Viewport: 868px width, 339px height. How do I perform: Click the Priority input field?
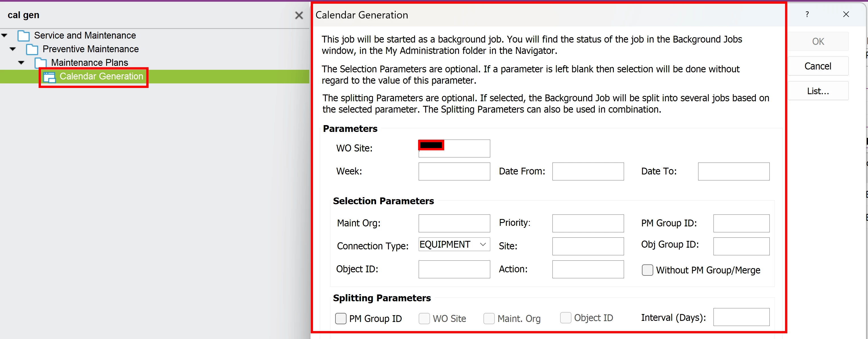point(588,224)
